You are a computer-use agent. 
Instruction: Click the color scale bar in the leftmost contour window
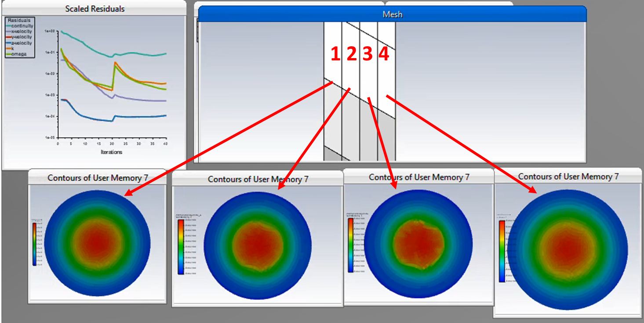[x=35, y=244]
